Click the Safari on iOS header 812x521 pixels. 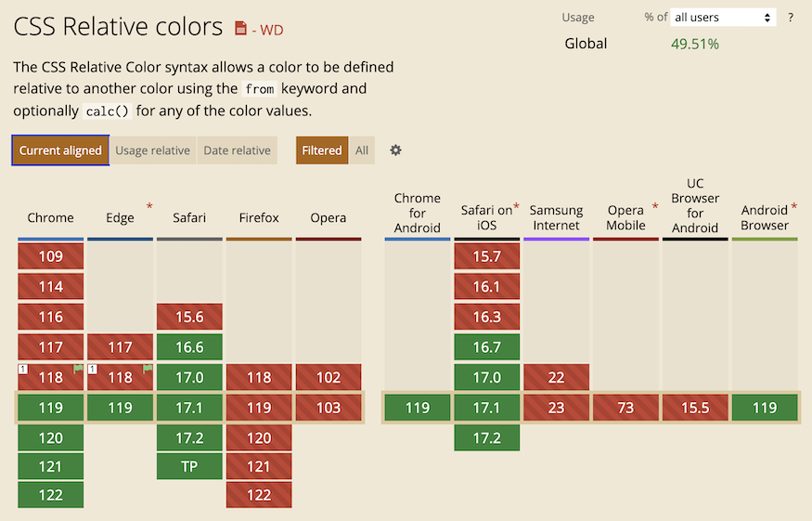coord(486,217)
